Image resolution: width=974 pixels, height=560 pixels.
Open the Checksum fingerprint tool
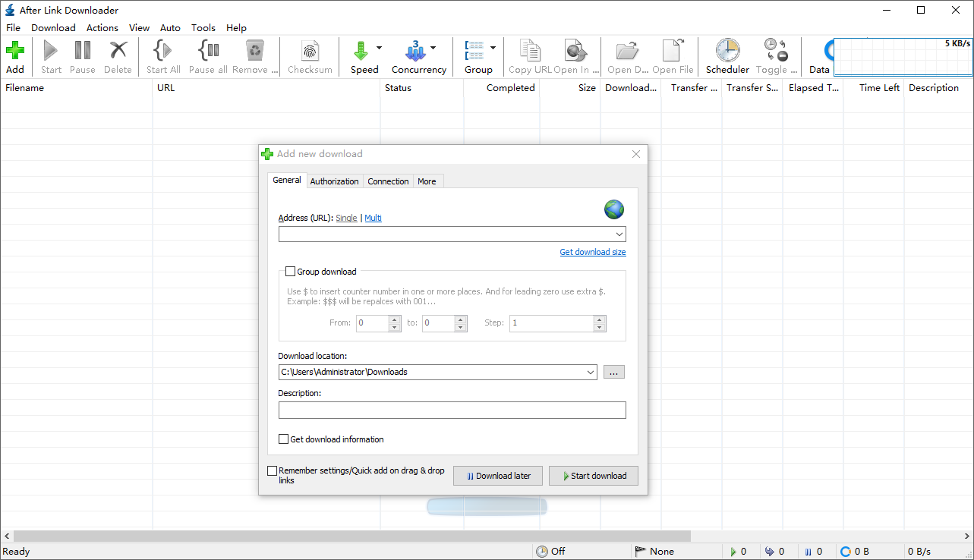(310, 51)
